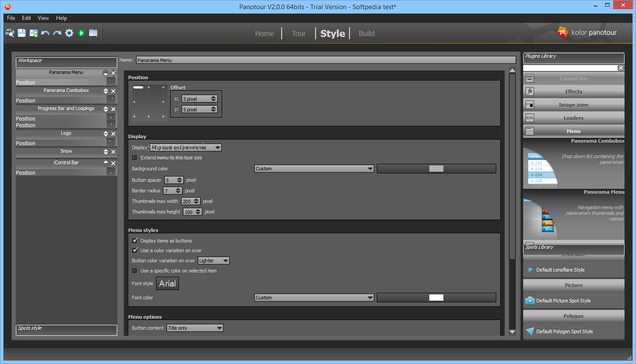Save the project with the floppy icon
The width and height of the screenshot is (636, 364).
[22, 33]
